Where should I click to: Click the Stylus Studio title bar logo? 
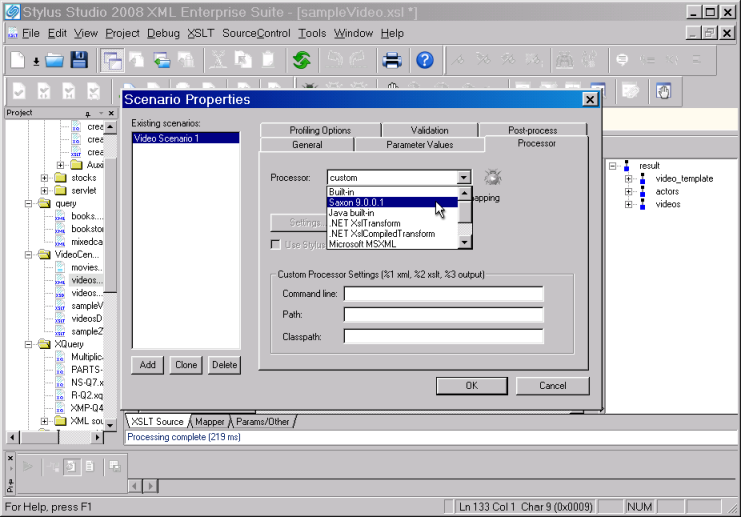pyautogui.click(x=12, y=12)
